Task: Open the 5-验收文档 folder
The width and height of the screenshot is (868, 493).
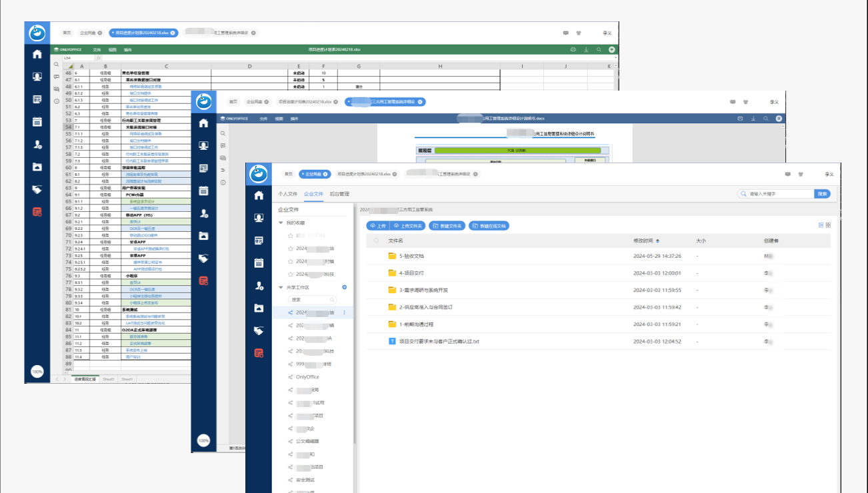Action: tap(411, 256)
